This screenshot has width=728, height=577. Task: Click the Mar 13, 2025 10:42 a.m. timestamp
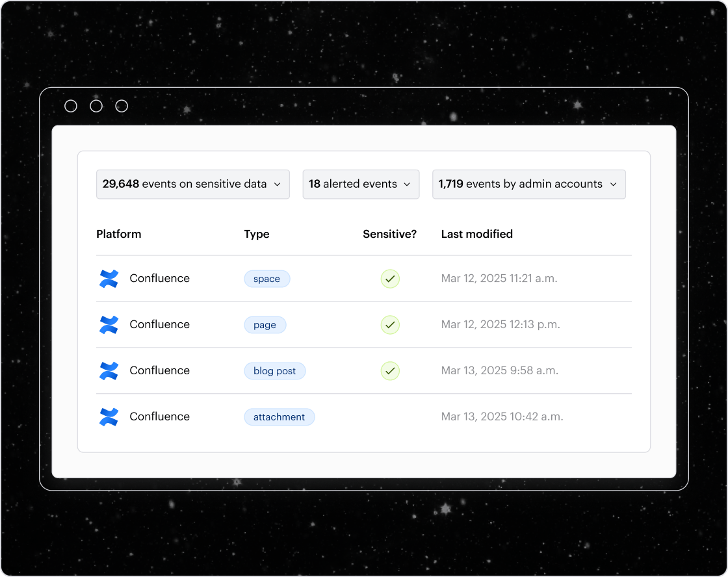click(502, 417)
